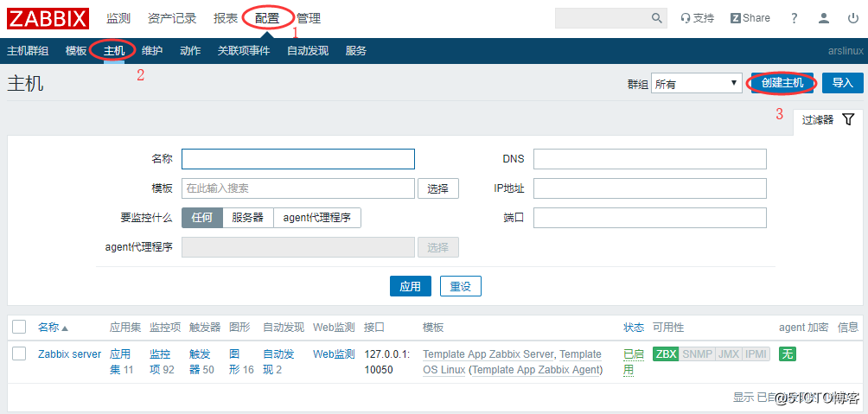Click interface address 127.0.0.1: 10050
Screen dimensions: 868x414
(x=386, y=361)
